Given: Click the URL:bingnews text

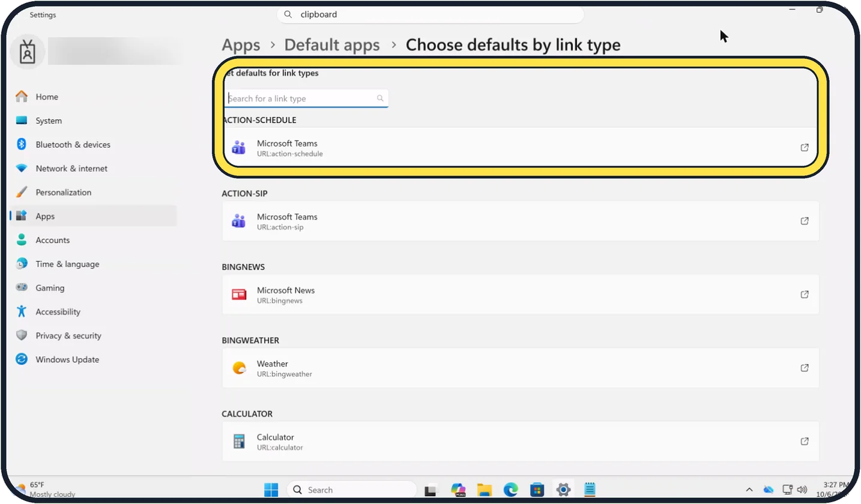Looking at the screenshot, I should (280, 301).
